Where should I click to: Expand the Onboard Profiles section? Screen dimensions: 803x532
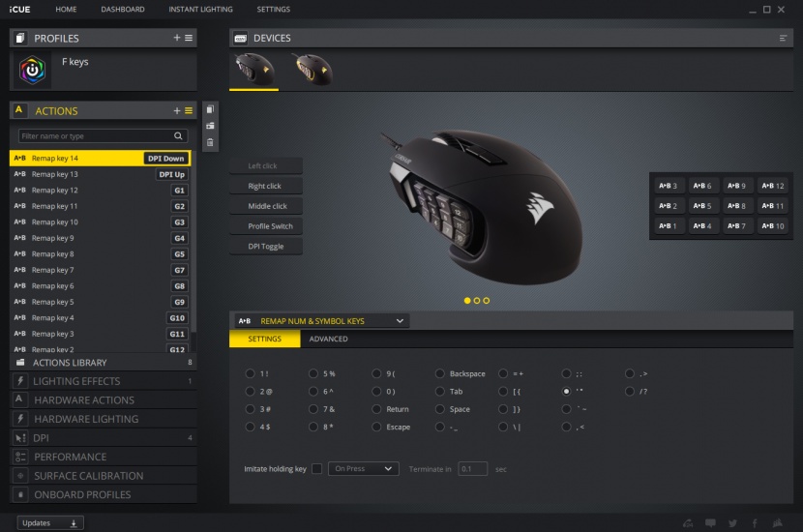(x=103, y=494)
